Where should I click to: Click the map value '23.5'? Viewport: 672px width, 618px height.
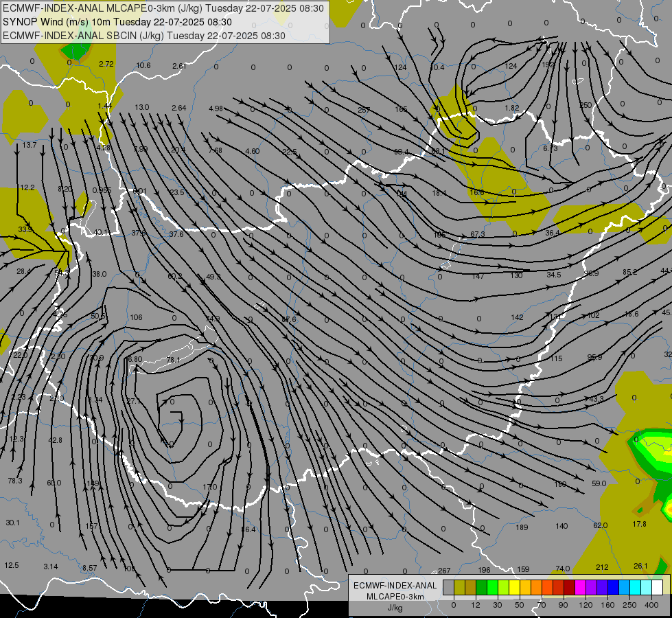click(x=177, y=192)
